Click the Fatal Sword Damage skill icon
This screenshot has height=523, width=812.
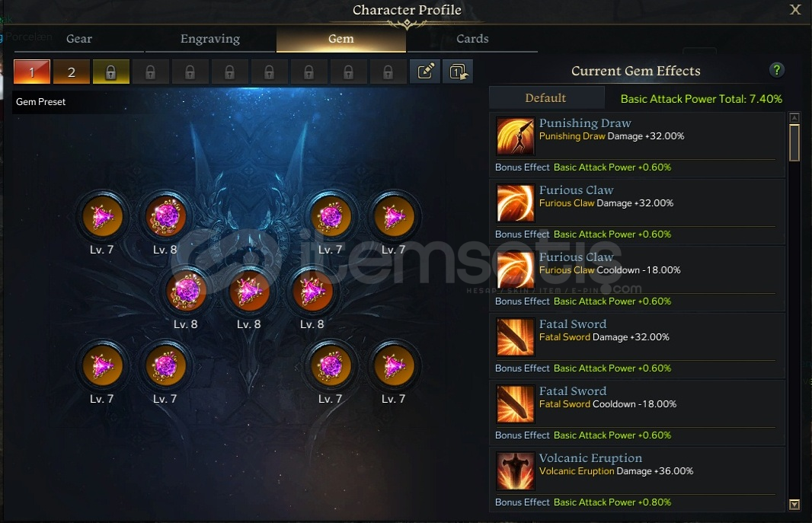515,336
